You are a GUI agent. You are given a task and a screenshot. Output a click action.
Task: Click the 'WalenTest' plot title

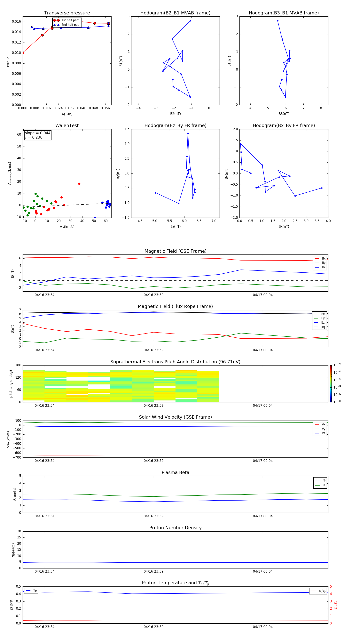[x=67, y=125]
